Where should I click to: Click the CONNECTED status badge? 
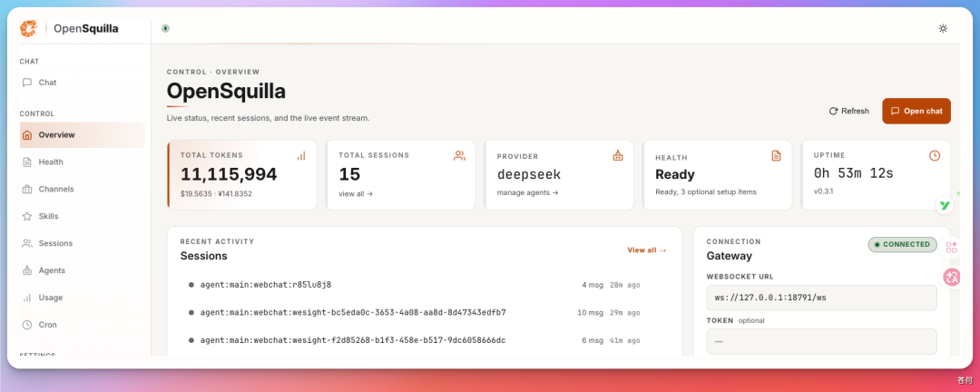[903, 244]
